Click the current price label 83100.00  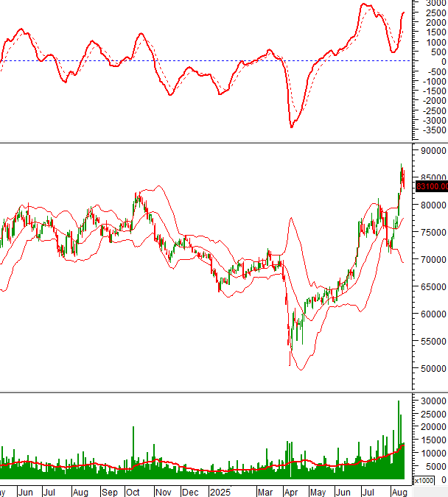[x=432, y=186]
